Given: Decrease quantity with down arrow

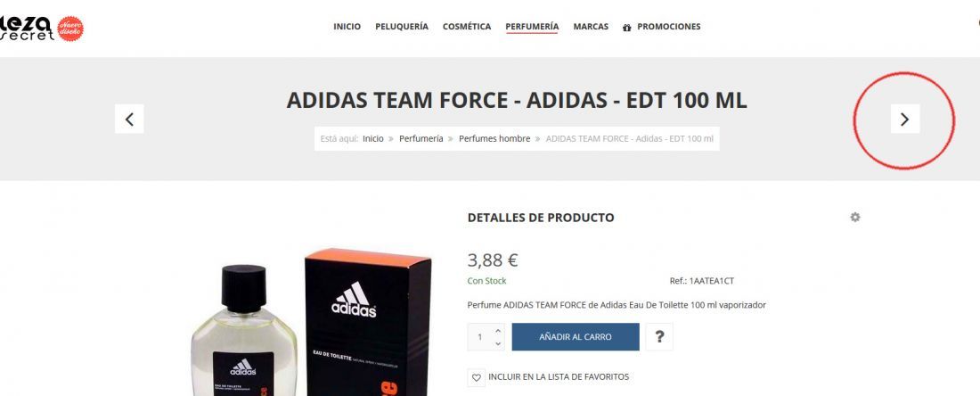Looking at the screenshot, I should 498,342.
